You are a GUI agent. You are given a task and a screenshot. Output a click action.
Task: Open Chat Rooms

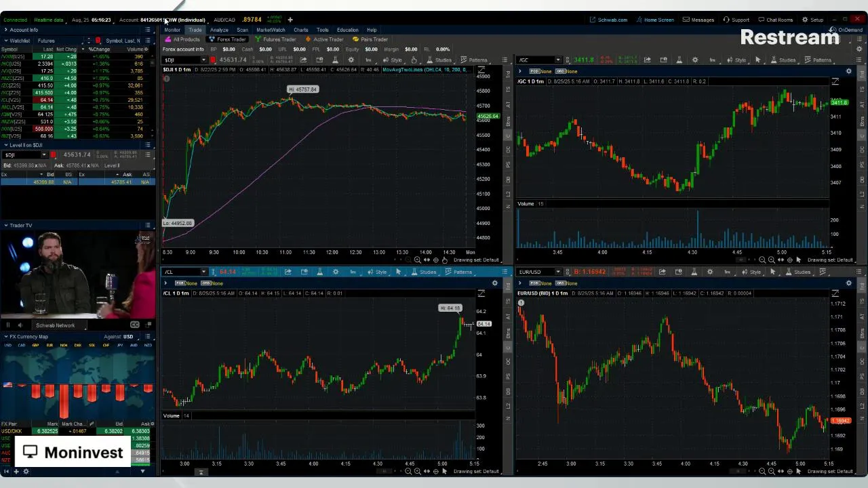tap(775, 20)
